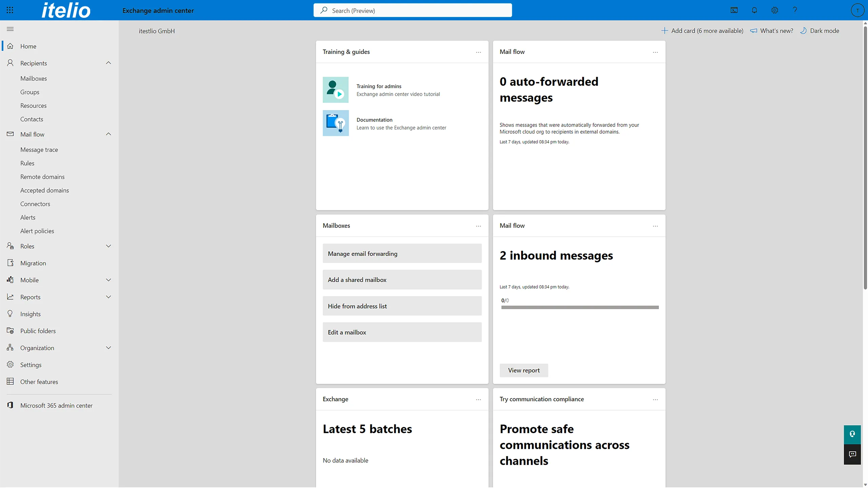Open Cloud Shell icon in header
The width and height of the screenshot is (868, 488).
(734, 10)
